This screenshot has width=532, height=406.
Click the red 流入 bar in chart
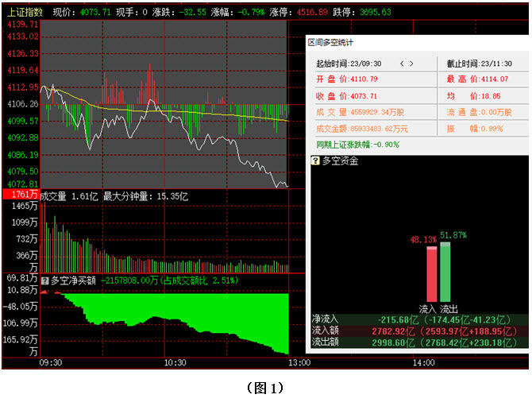pyautogui.click(x=432, y=273)
